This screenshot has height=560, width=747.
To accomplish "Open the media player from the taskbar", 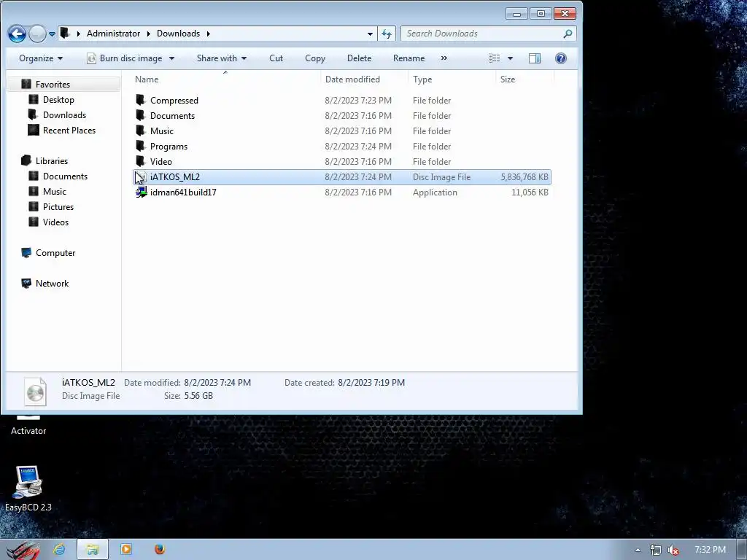I will [x=126, y=550].
